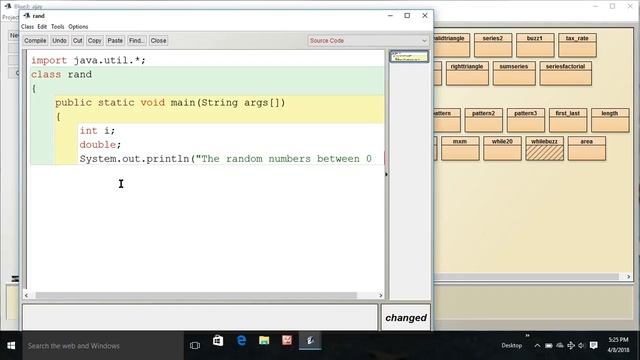The width and height of the screenshot is (640, 360).
Task: Check battery status in the system tray
Action: [549, 346]
